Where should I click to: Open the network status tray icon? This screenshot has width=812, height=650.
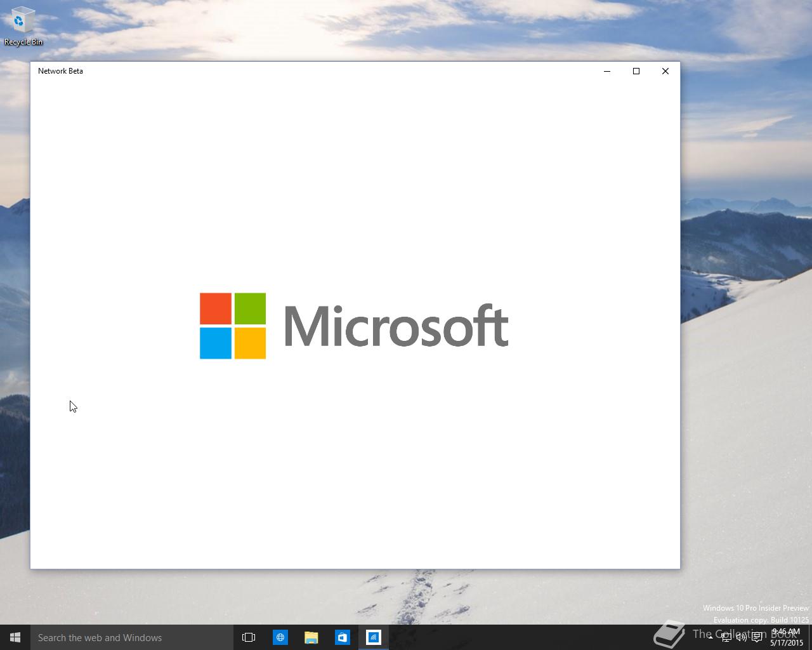(726, 637)
